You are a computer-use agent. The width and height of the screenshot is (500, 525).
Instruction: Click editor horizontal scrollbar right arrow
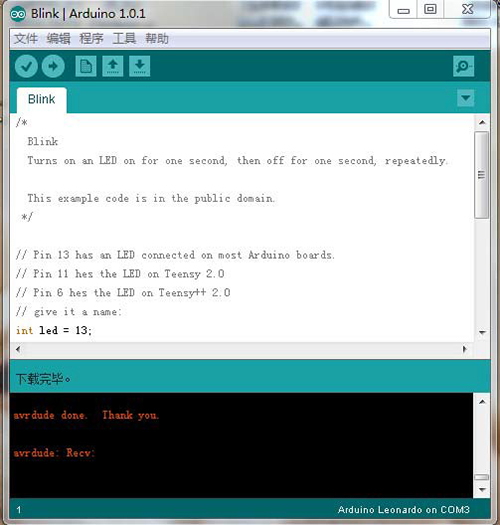[x=465, y=349]
